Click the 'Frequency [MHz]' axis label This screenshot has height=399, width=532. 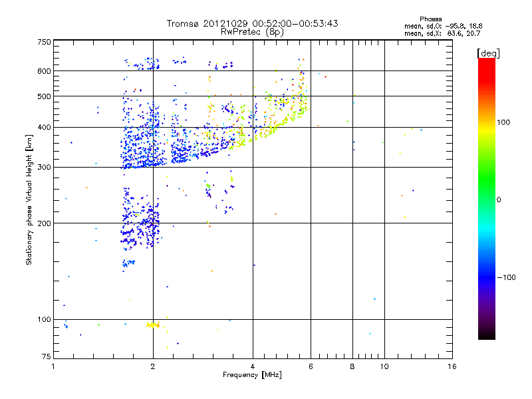(252, 375)
